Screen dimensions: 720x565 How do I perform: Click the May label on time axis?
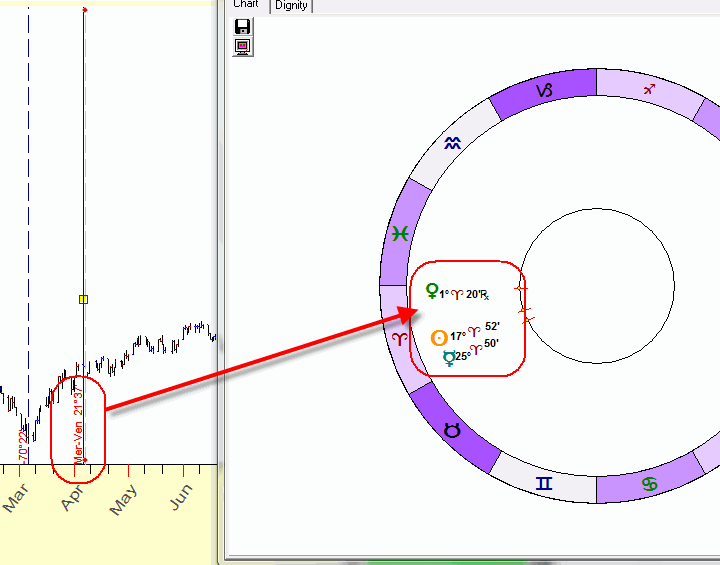[123, 500]
